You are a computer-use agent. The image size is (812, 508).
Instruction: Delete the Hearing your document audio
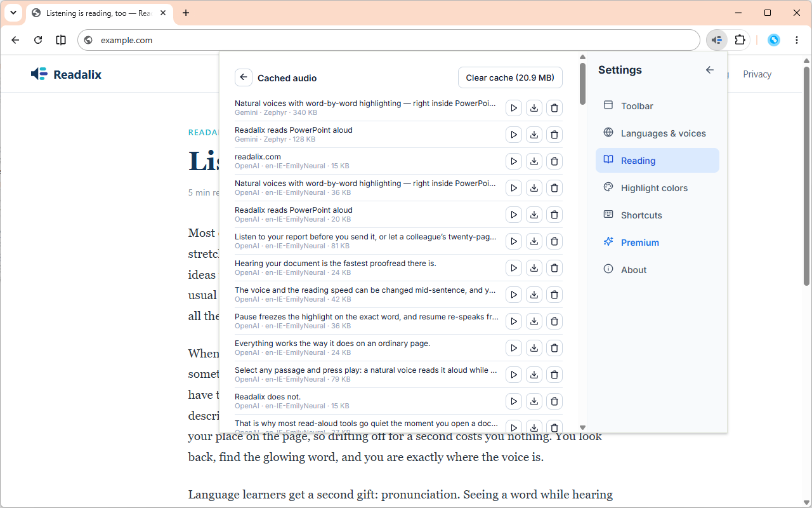coord(554,268)
